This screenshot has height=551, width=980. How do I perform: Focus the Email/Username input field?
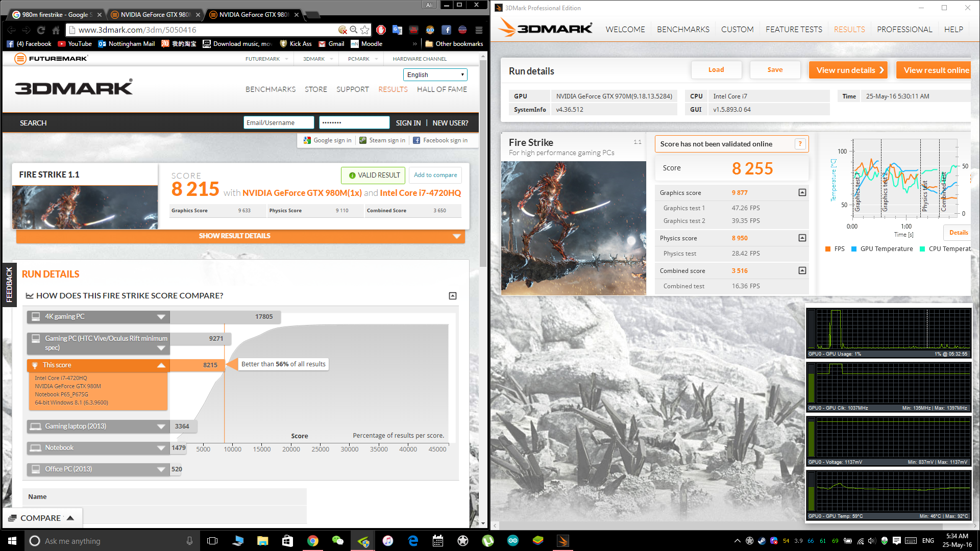coord(279,122)
